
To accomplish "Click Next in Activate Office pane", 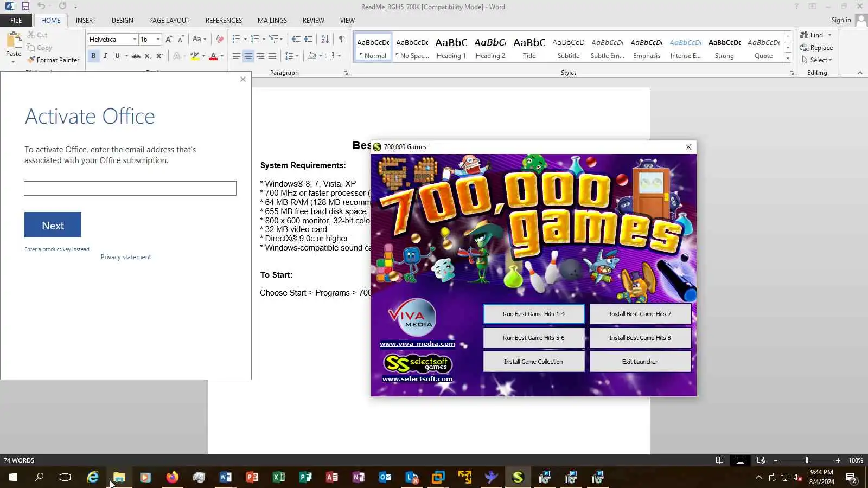I will point(53,225).
